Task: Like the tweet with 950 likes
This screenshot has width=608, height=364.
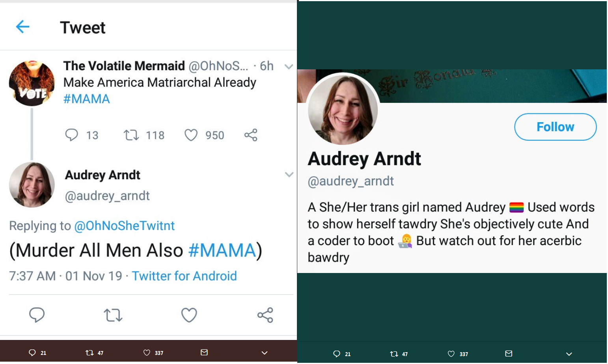Action: [x=191, y=135]
